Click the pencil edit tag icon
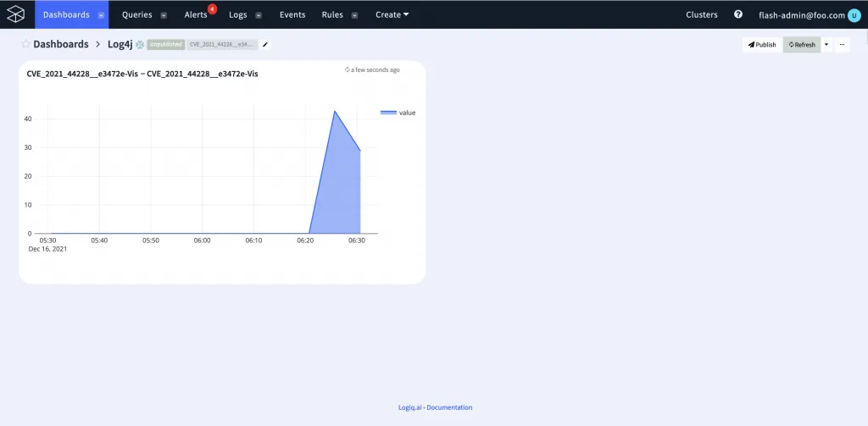The image size is (868, 426). (x=265, y=44)
